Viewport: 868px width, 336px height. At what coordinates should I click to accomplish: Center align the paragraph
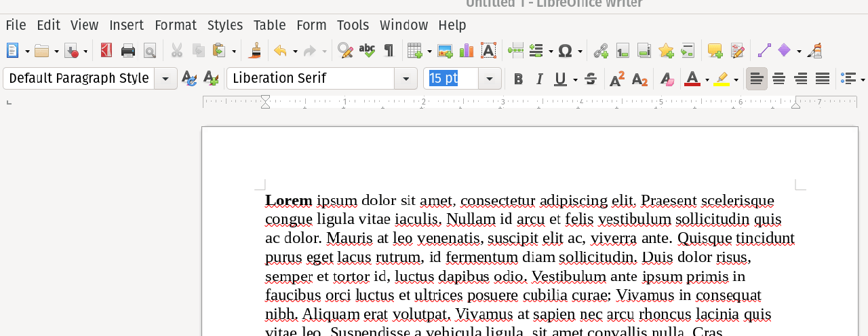[779, 79]
